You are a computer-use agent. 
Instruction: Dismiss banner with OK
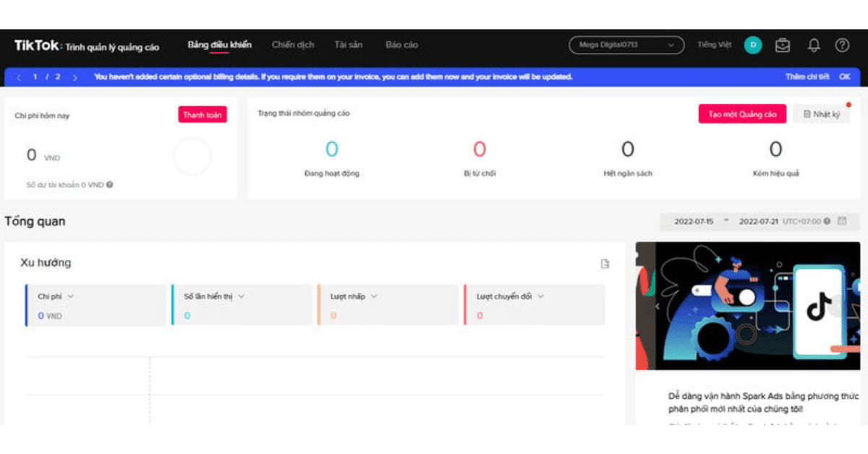(x=844, y=77)
